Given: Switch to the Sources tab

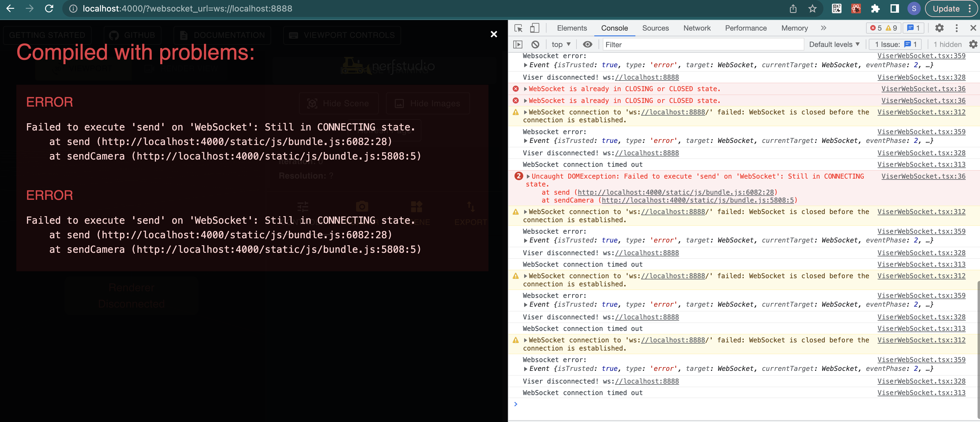Looking at the screenshot, I should [655, 28].
